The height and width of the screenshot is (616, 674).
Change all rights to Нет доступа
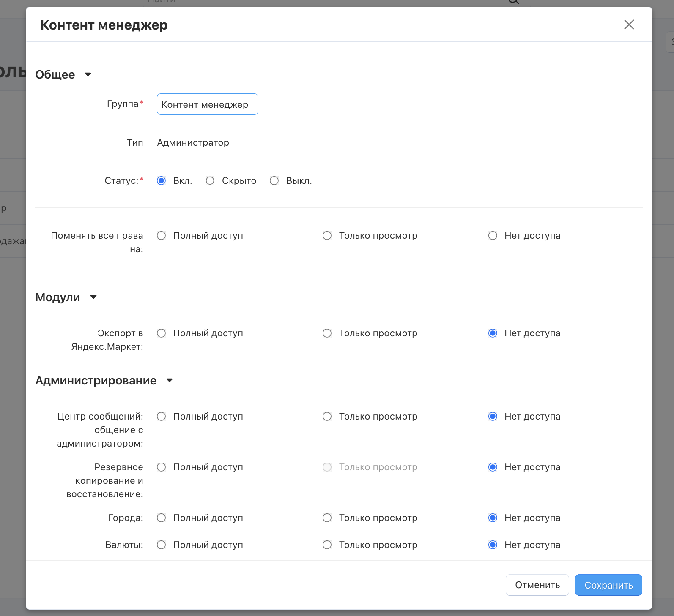(x=493, y=236)
